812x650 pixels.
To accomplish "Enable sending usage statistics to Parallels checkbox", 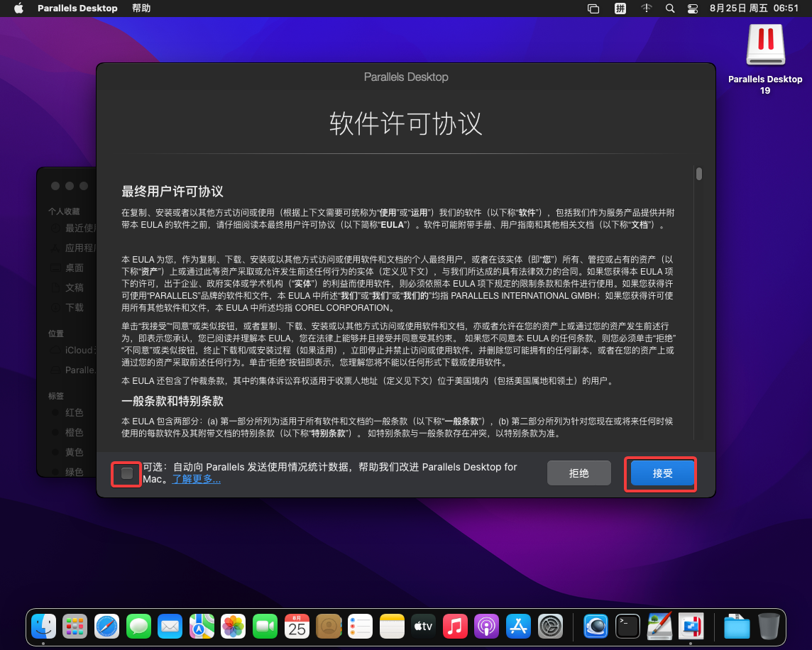I will tap(127, 473).
